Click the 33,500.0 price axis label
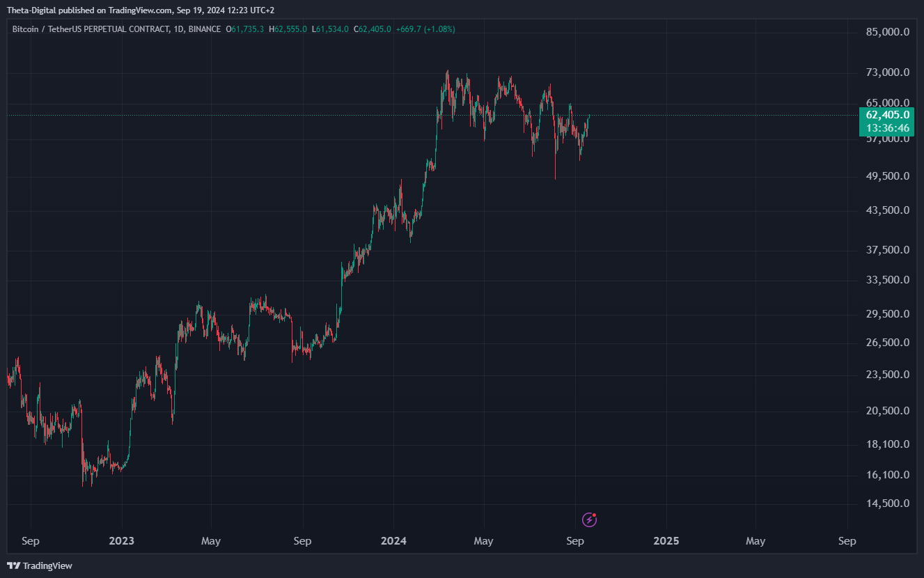924x578 pixels. click(x=887, y=280)
